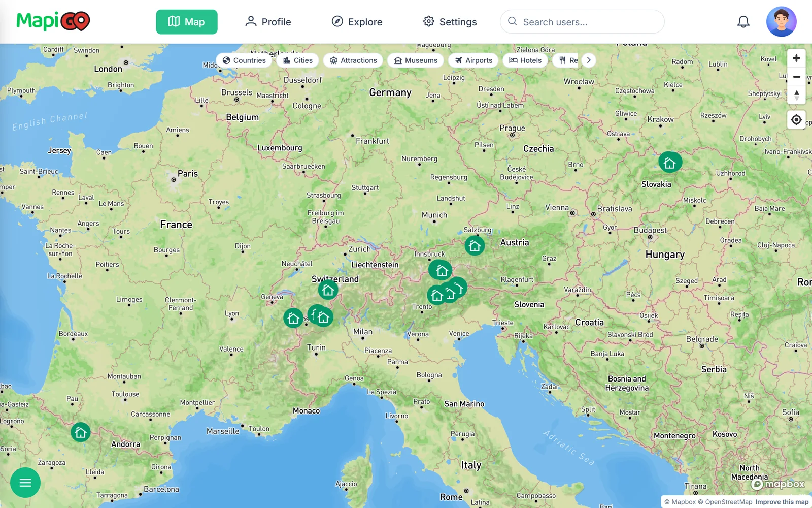Select the home marker above Trento
This screenshot has height=508, width=812.
point(436,295)
